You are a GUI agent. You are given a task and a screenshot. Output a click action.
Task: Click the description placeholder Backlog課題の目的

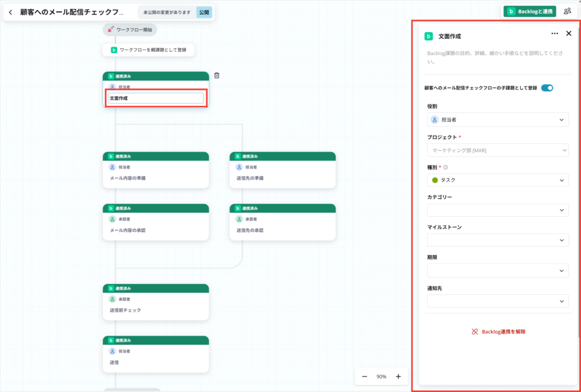pyautogui.click(x=495, y=57)
